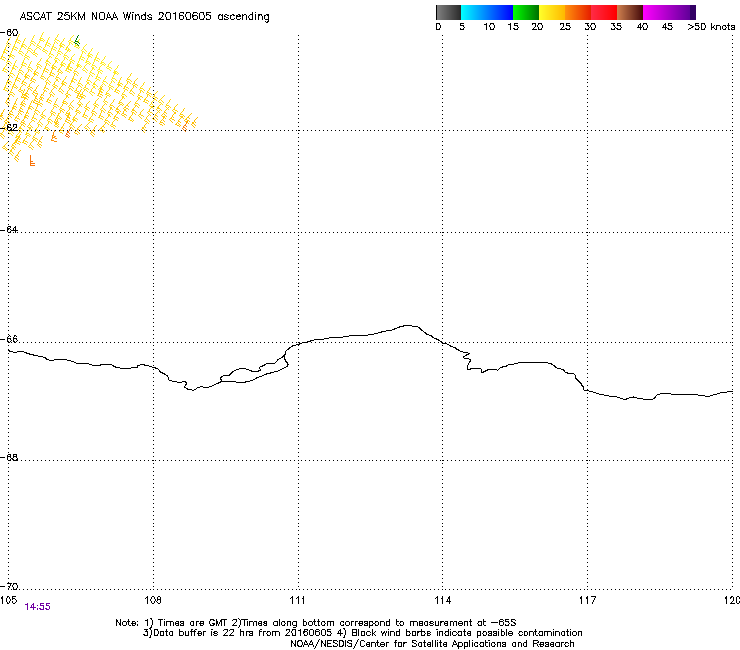Screen dimensions: 740x650
Task: Click the latitude label "-64"
Action: tap(9, 229)
